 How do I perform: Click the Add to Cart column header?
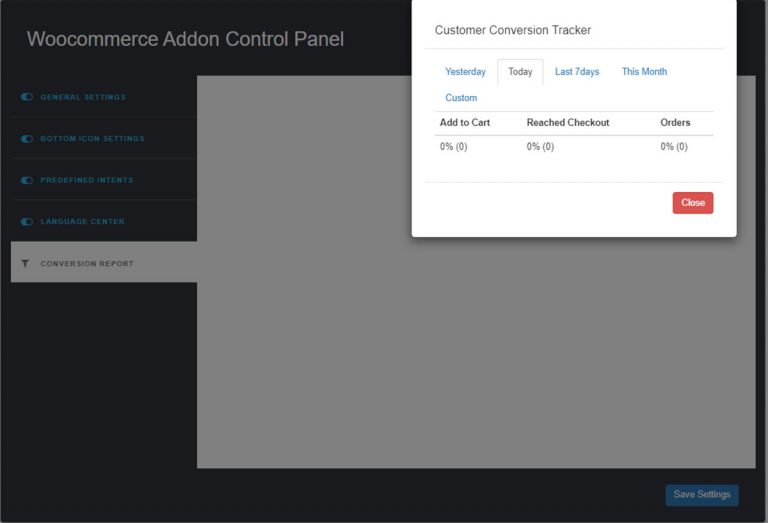[x=465, y=122]
